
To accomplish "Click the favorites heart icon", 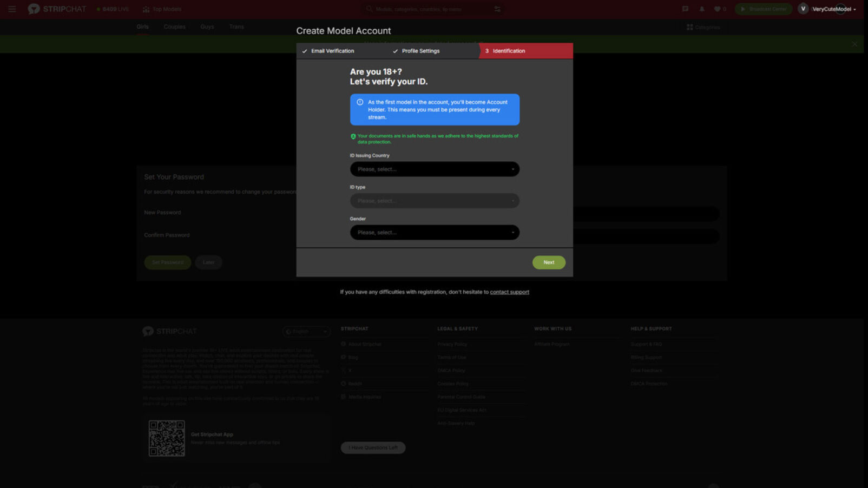I will pos(718,9).
